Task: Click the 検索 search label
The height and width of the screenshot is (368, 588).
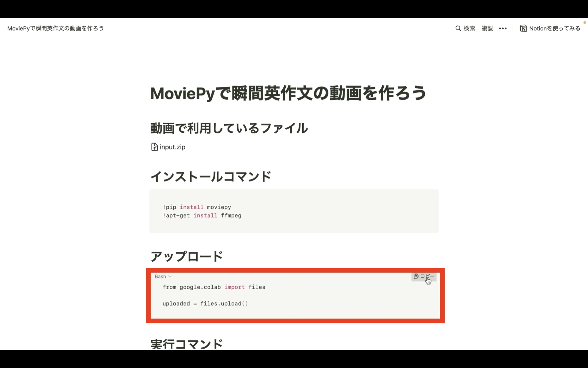Action: pyautogui.click(x=469, y=28)
